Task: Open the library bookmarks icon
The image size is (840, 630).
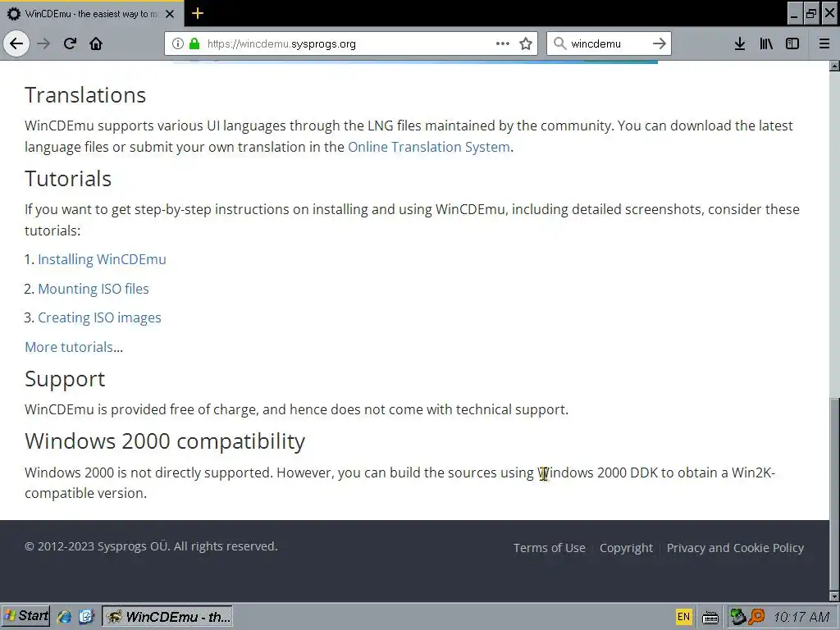Action: [766, 43]
